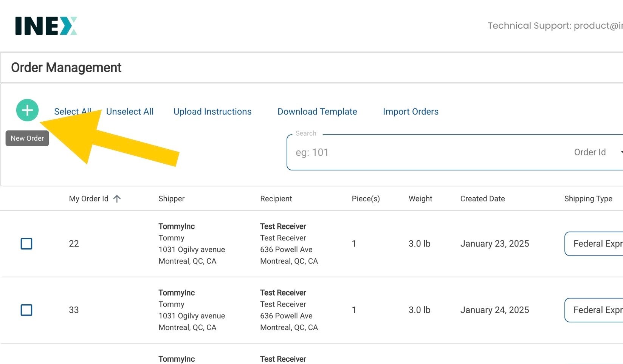
Task: Click Import Orders
Action: pyautogui.click(x=411, y=112)
